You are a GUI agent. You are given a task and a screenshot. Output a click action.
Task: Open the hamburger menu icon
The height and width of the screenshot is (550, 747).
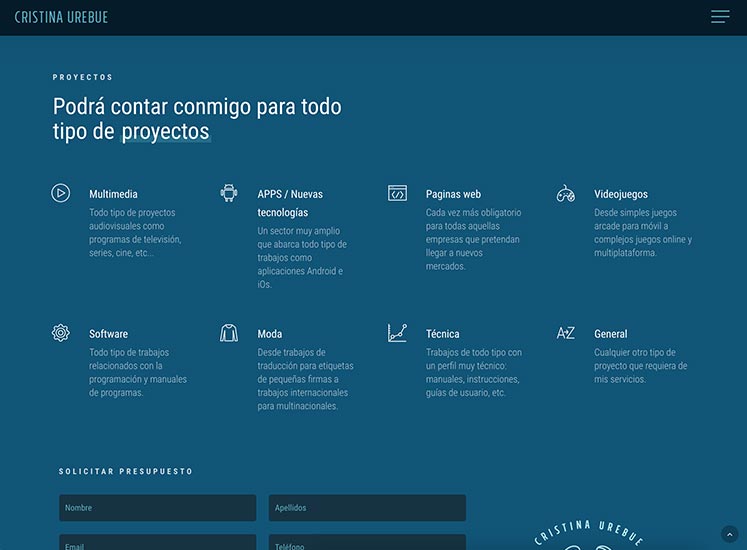pyautogui.click(x=720, y=17)
